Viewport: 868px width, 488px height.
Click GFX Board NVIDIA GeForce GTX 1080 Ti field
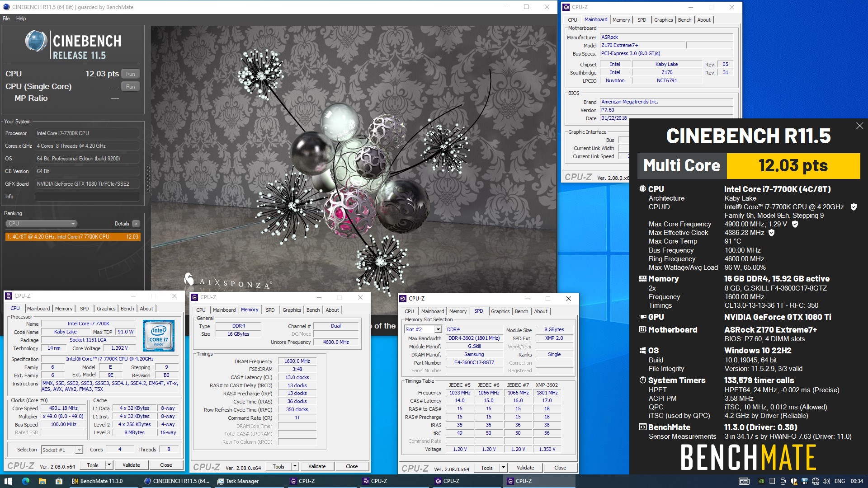point(87,184)
